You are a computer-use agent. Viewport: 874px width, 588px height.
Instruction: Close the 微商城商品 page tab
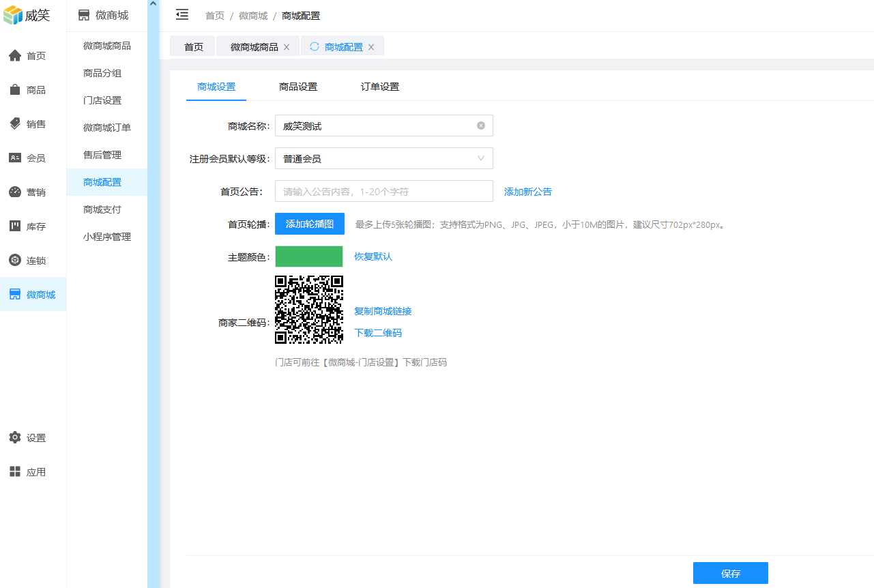[287, 47]
